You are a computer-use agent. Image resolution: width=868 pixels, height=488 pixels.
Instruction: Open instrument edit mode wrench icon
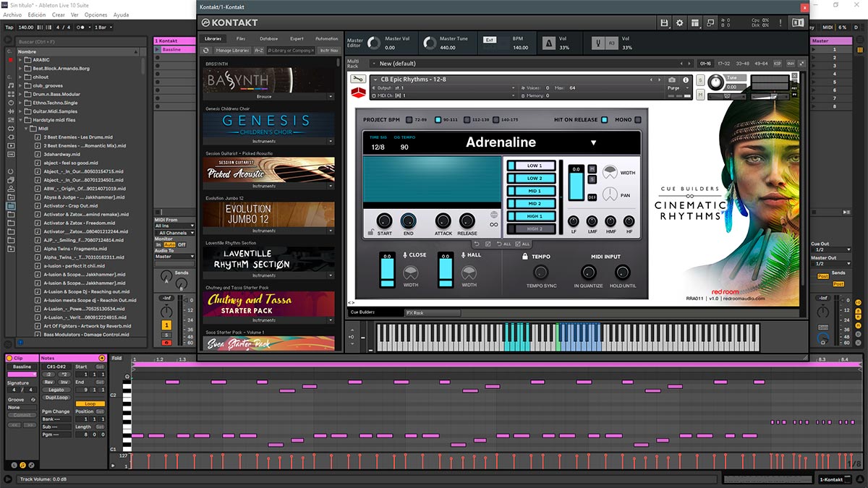pyautogui.click(x=357, y=79)
